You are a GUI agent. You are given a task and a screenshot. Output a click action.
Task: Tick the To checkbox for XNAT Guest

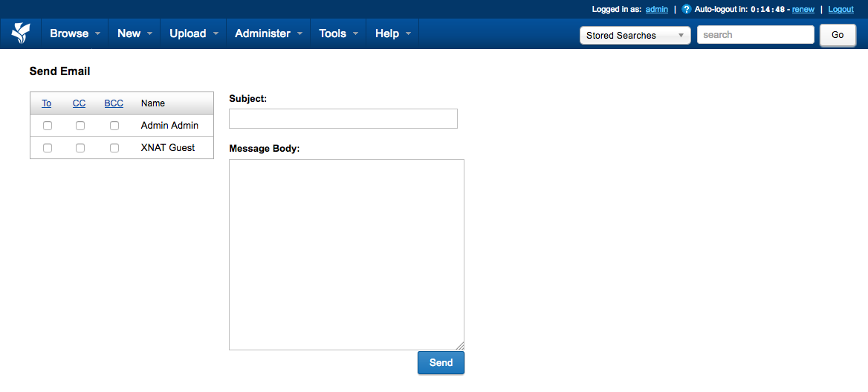point(48,148)
